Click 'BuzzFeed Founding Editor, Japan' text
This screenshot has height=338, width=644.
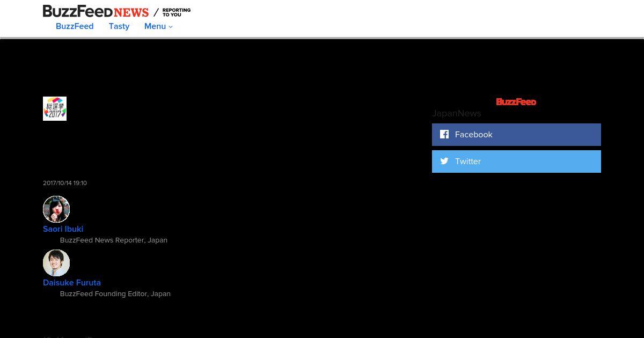[x=115, y=294]
